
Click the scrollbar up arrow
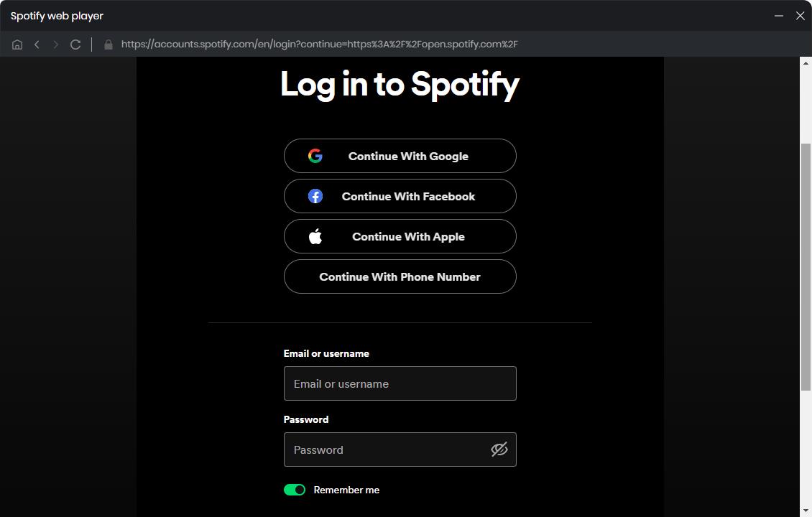pyautogui.click(x=806, y=63)
